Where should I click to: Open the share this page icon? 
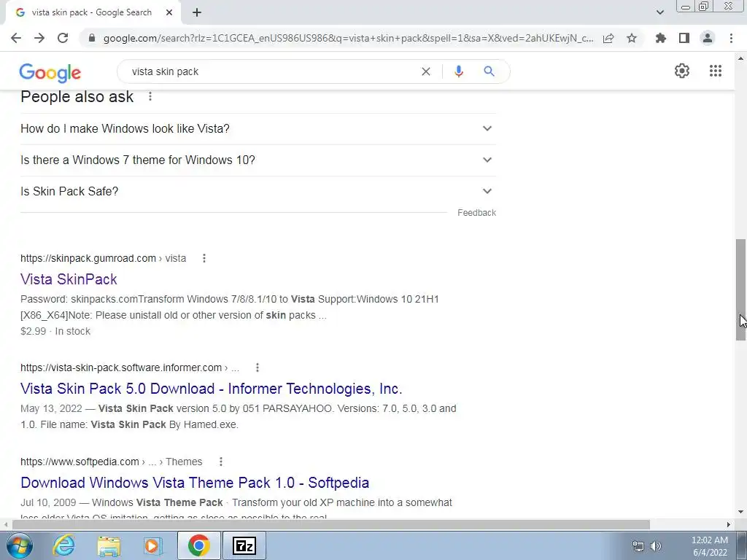click(608, 38)
